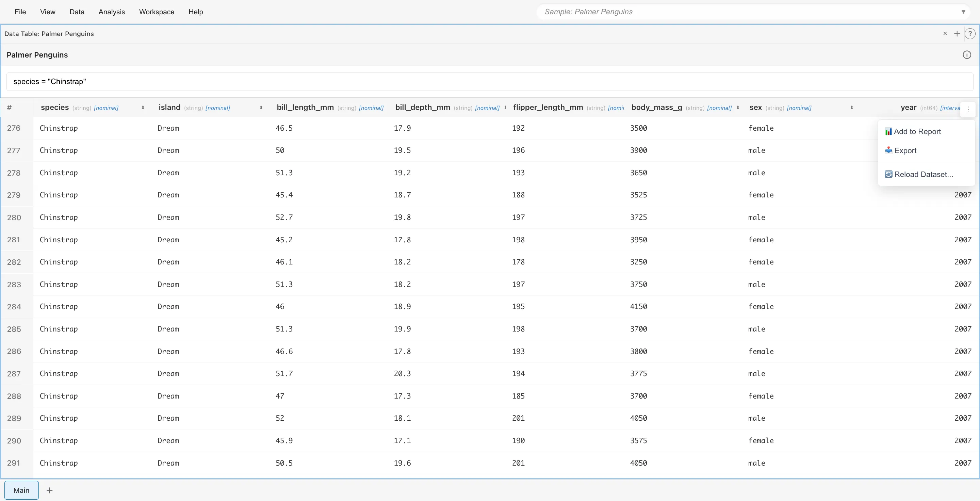Open dataset info icon beside Palmer Penguins title
980x501 pixels.
pos(967,55)
